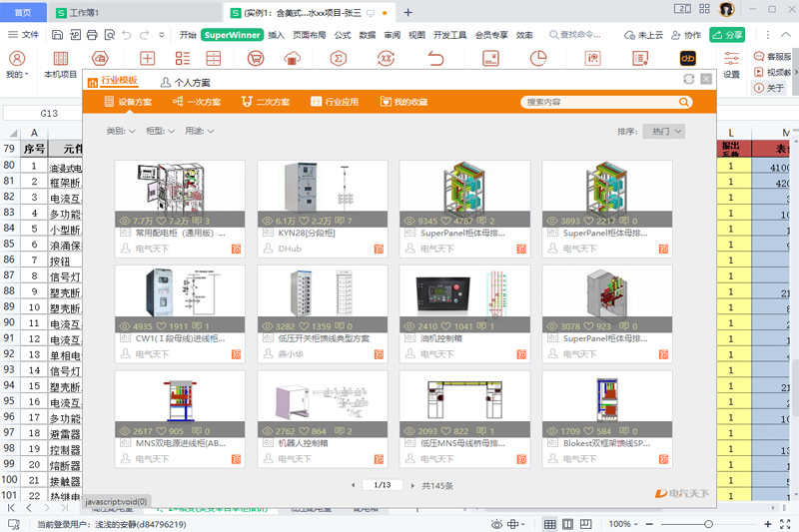Go to next page of templates
The height and width of the screenshot is (532, 799).
point(411,485)
